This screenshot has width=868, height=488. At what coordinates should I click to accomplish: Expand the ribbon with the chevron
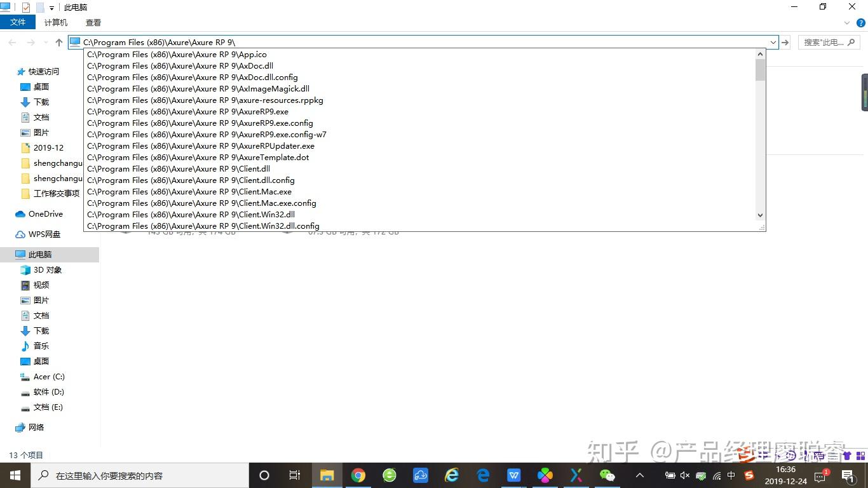click(847, 23)
